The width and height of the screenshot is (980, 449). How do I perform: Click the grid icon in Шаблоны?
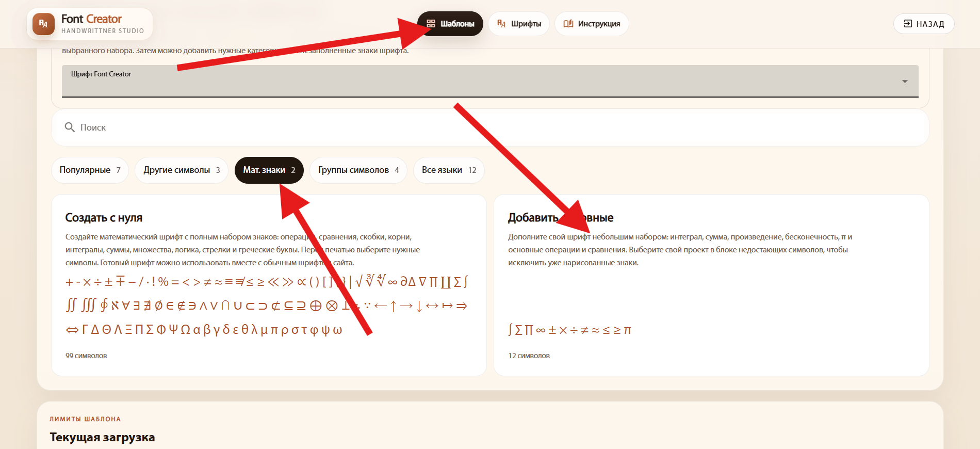[431, 24]
